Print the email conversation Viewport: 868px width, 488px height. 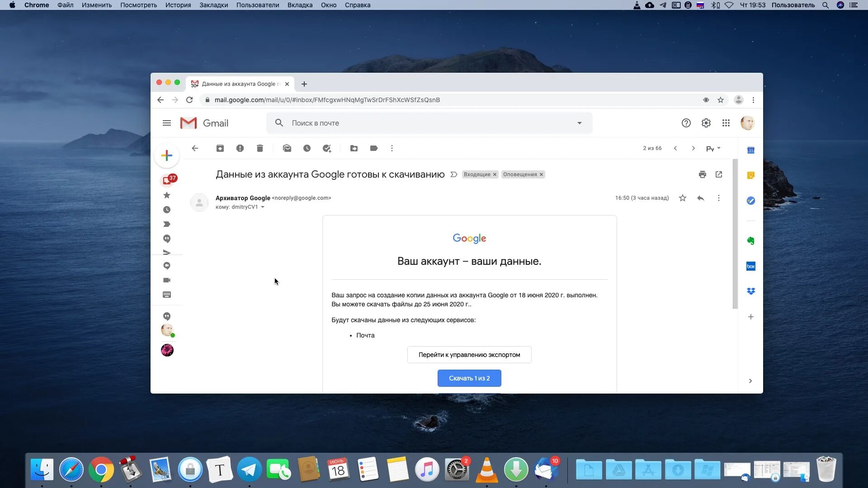click(x=702, y=174)
